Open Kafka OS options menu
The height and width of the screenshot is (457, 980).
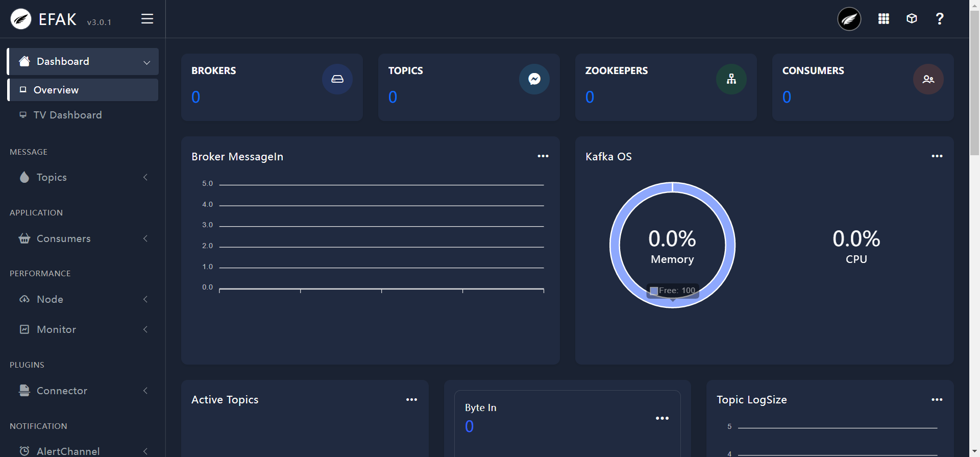[x=937, y=156]
